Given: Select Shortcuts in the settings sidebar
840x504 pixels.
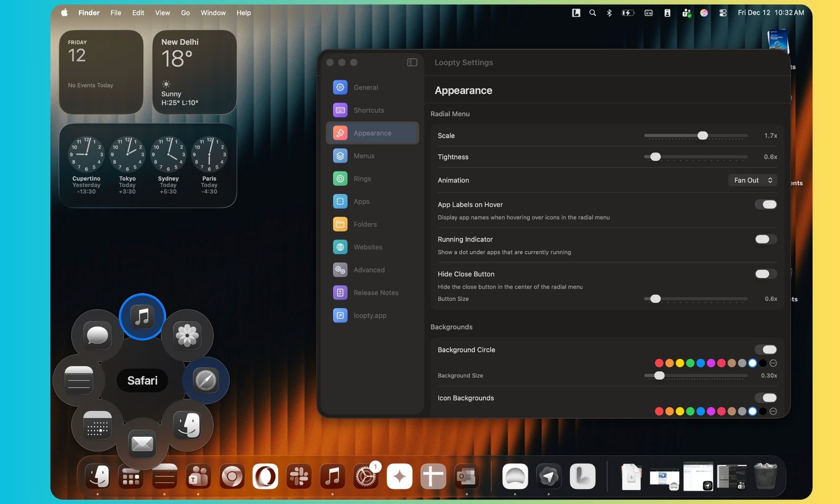Looking at the screenshot, I should [x=369, y=110].
